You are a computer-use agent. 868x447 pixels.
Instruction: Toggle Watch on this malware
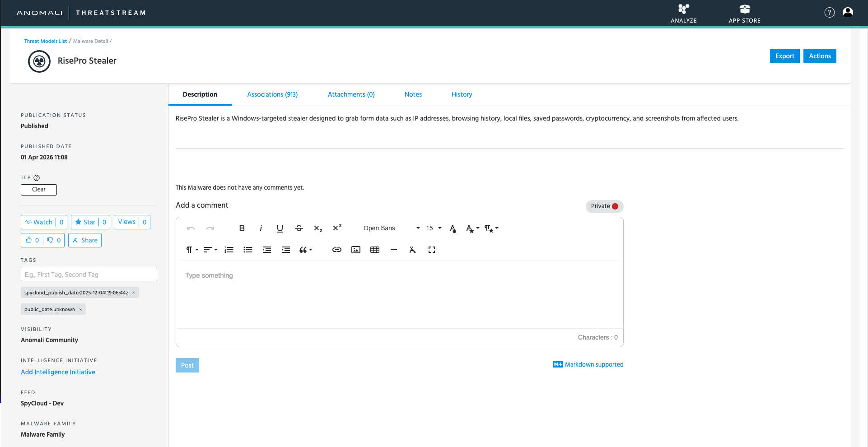(44, 222)
